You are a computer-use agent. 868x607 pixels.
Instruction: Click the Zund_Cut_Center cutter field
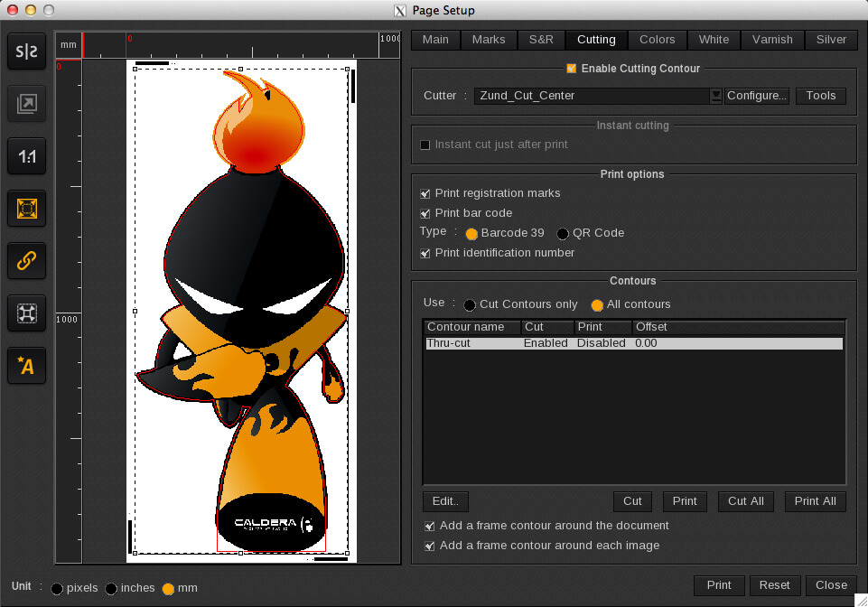[592, 96]
